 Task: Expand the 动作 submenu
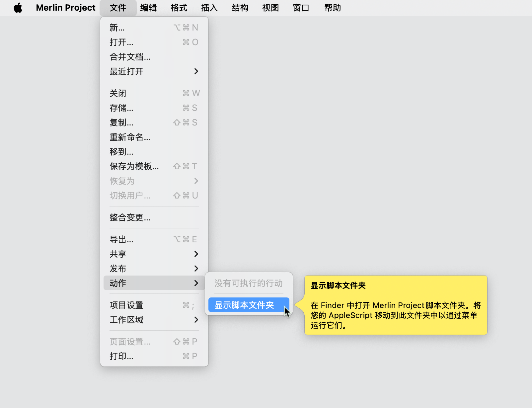[154, 283]
